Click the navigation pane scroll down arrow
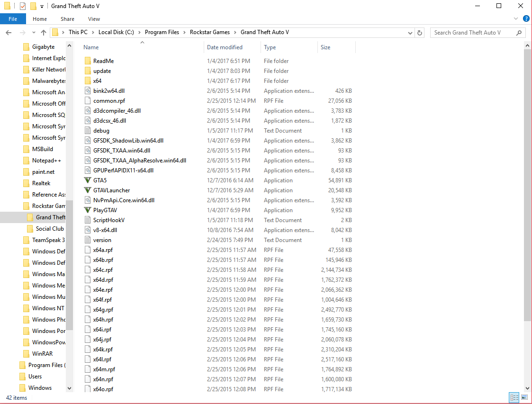This screenshot has height=404, width=532. [x=69, y=388]
